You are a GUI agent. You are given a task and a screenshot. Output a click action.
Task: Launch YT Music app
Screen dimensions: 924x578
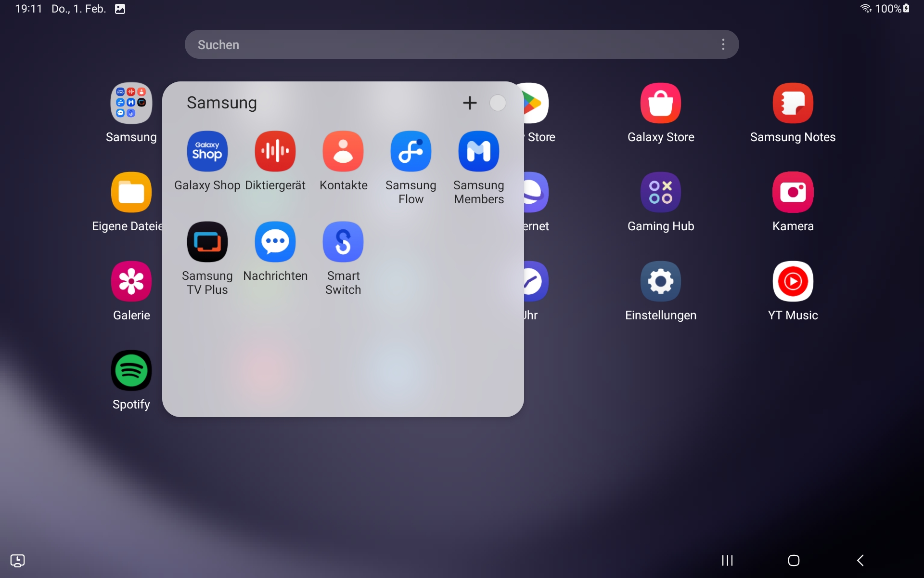point(793,281)
